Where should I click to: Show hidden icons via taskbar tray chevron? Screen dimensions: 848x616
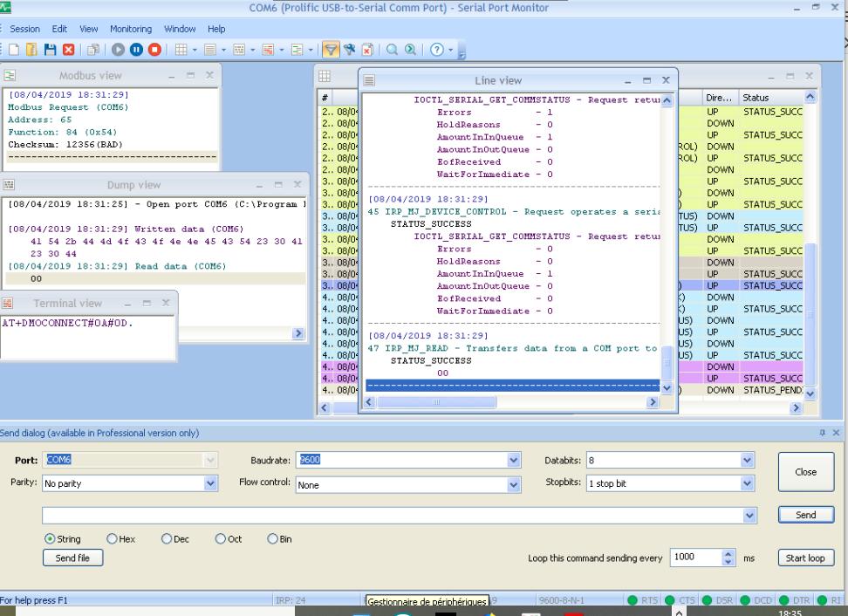click(x=679, y=612)
